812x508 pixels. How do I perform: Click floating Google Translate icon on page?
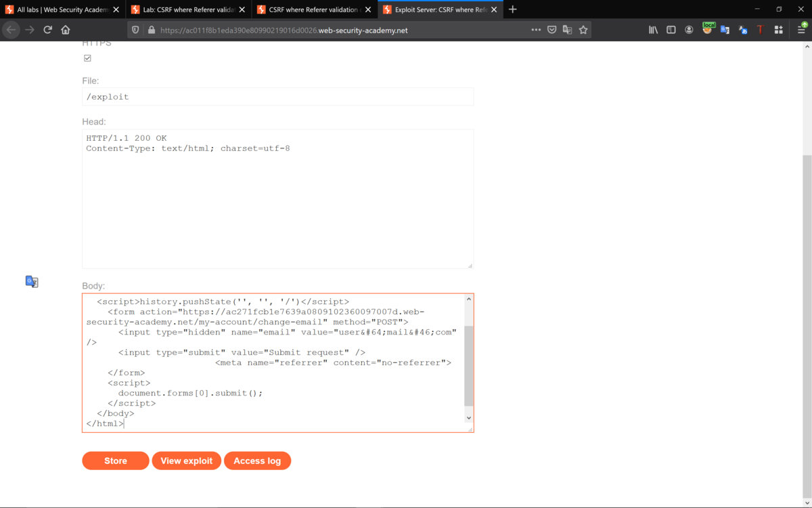(x=32, y=282)
